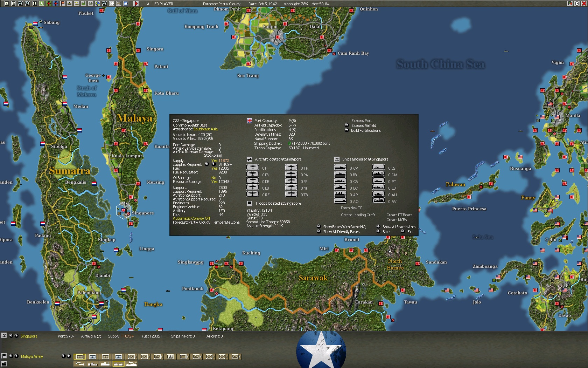The image size is (588, 368).
Task: Click the red end-turn arrow in toolbar
Action: (136, 4)
